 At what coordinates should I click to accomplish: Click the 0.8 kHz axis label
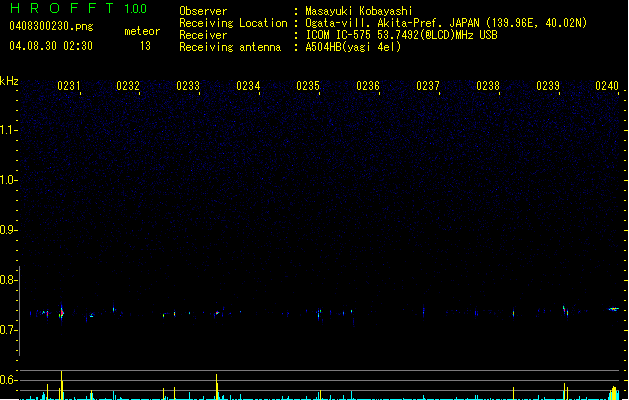(8, 280)
